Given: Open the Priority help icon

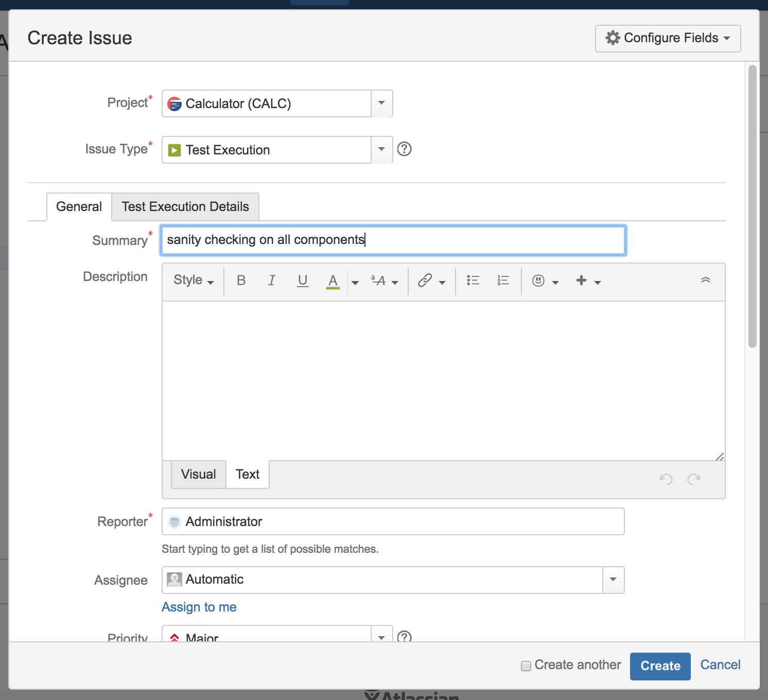Looking at the screenshot, I should point(405,637).
